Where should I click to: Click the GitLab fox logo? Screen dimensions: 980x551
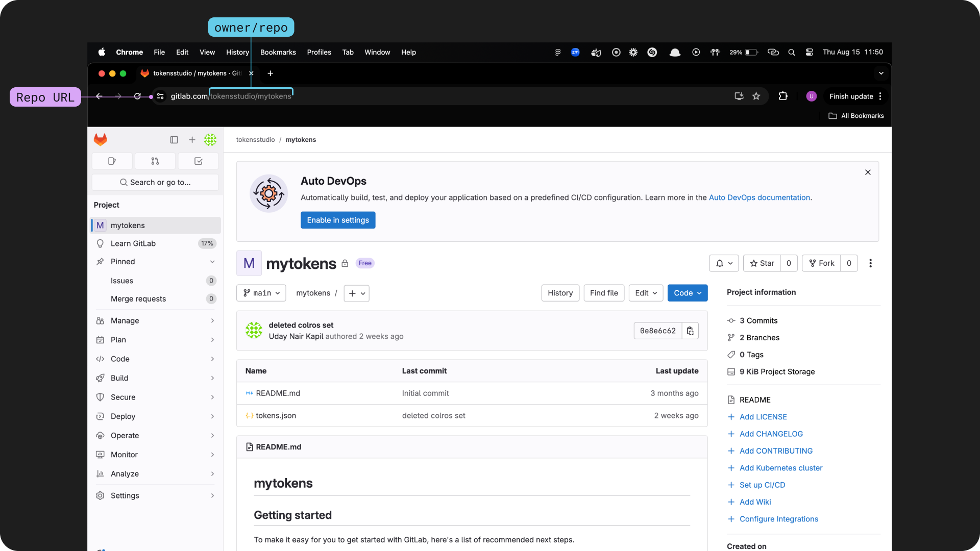pos(101,140)
